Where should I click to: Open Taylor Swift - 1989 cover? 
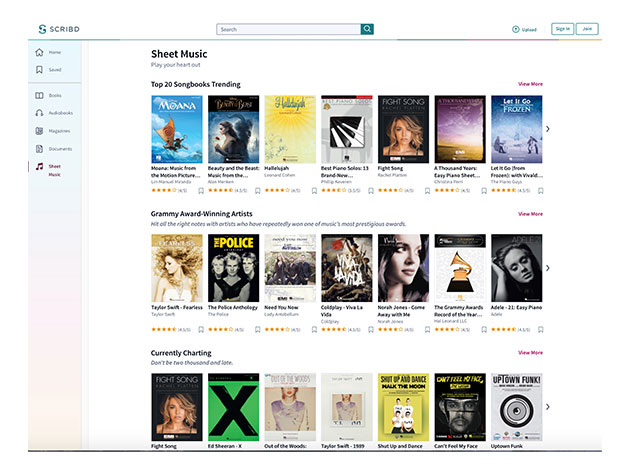pos(347,407)
